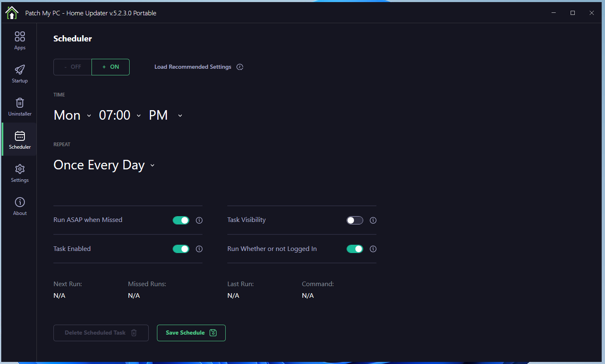
Task: Show info for Run Whether or not Logged In
Action: point(373,249)
